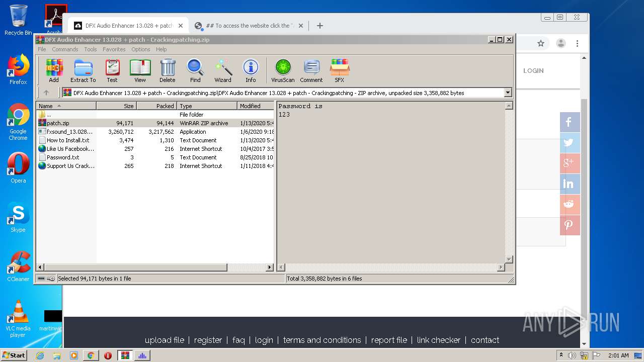Share on Reddit sidebar button

570,205
